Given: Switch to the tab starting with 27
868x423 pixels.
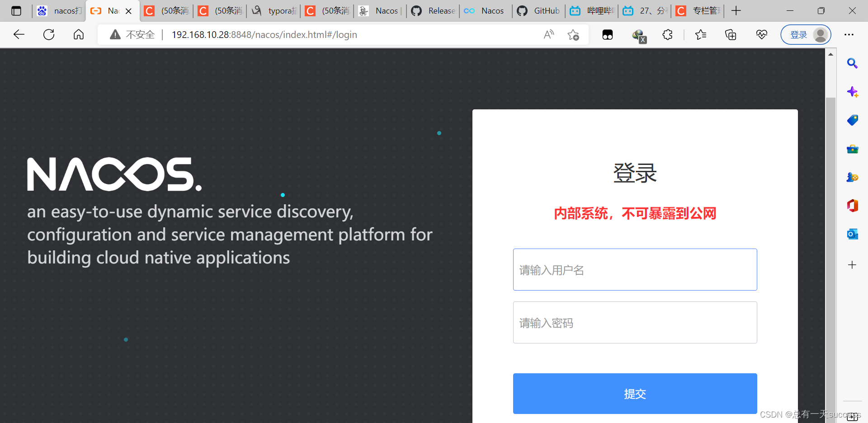Looking at the screenshot, I should click(645, 11).
